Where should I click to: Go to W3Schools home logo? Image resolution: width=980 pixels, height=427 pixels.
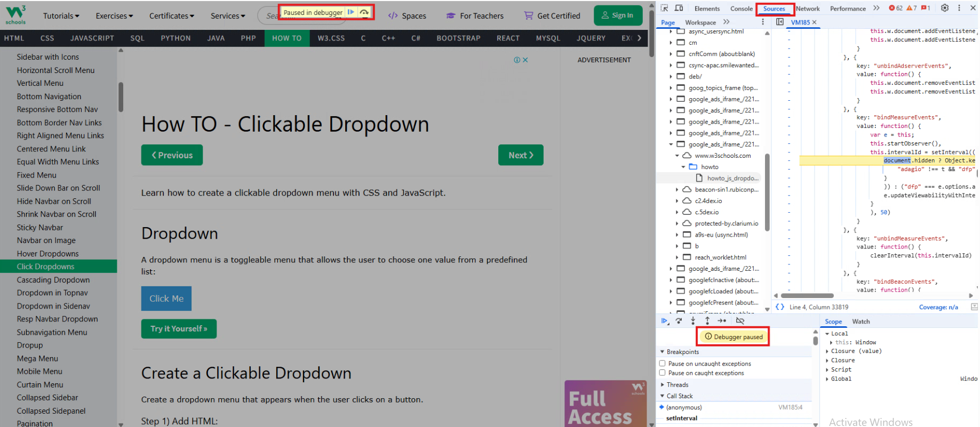(x=16, y=14)
